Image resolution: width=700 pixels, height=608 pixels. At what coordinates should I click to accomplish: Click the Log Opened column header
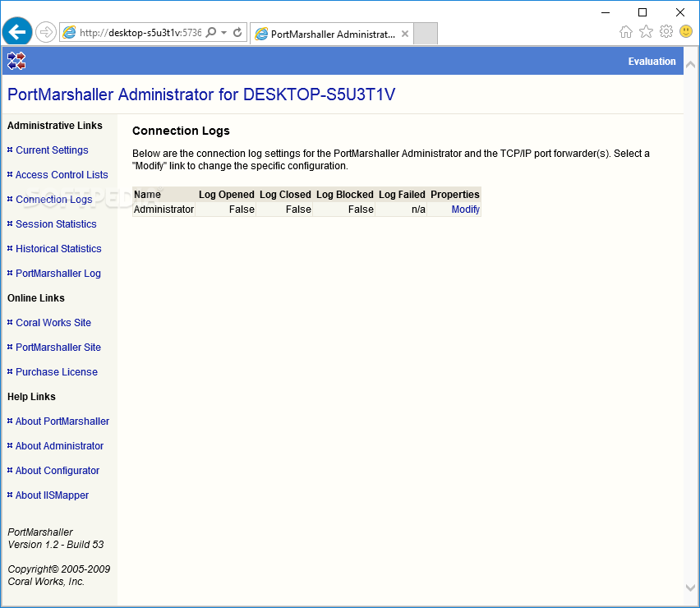coord(226,195)
